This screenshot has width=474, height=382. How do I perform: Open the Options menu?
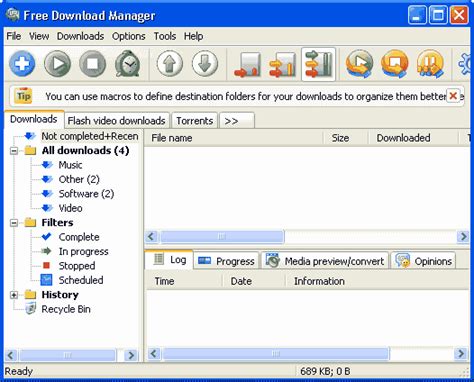tap(129, 36)
